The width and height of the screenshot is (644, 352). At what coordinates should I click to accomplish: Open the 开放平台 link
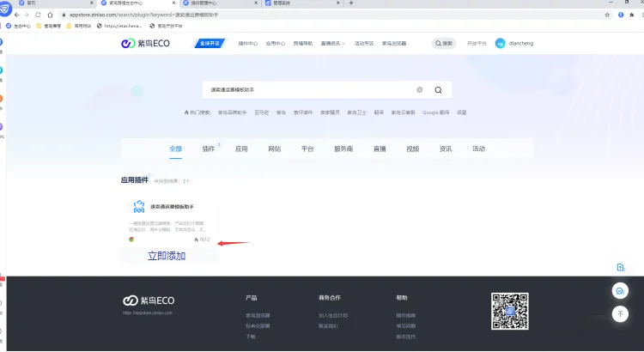477,43
